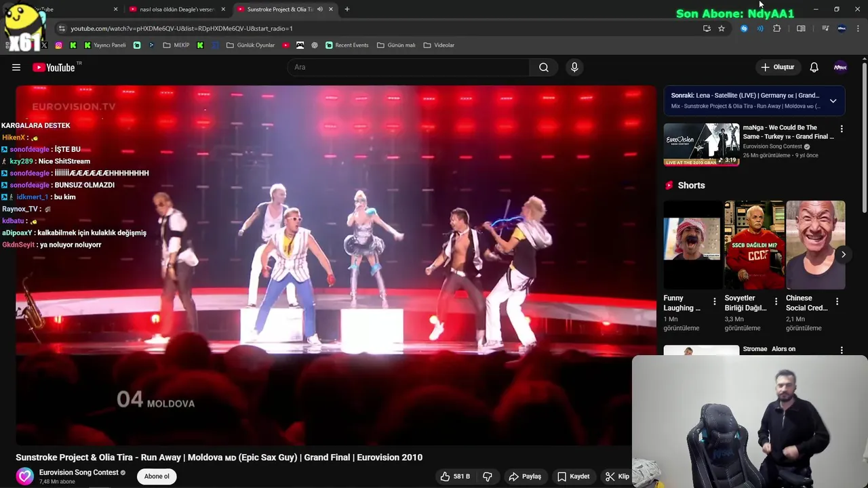
Task: Click the Shorts section heading
Action: point(691,185)
